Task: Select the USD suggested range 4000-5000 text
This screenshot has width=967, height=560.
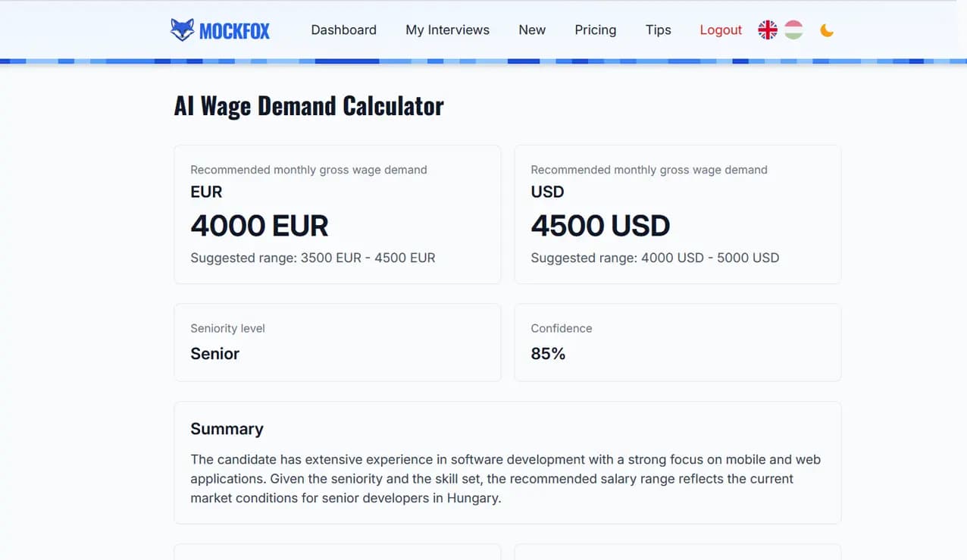Action: [655, 258]
